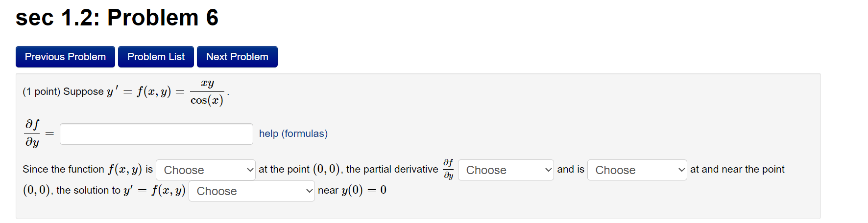
Task: Expand the Choose dropdown after "and is"
Action: (x=637, y=170)
